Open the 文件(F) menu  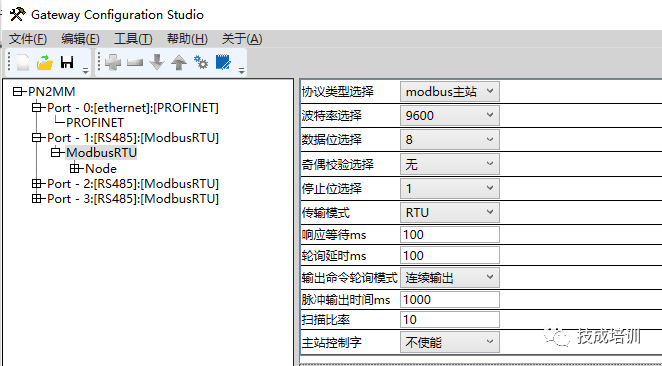[28, 39]
